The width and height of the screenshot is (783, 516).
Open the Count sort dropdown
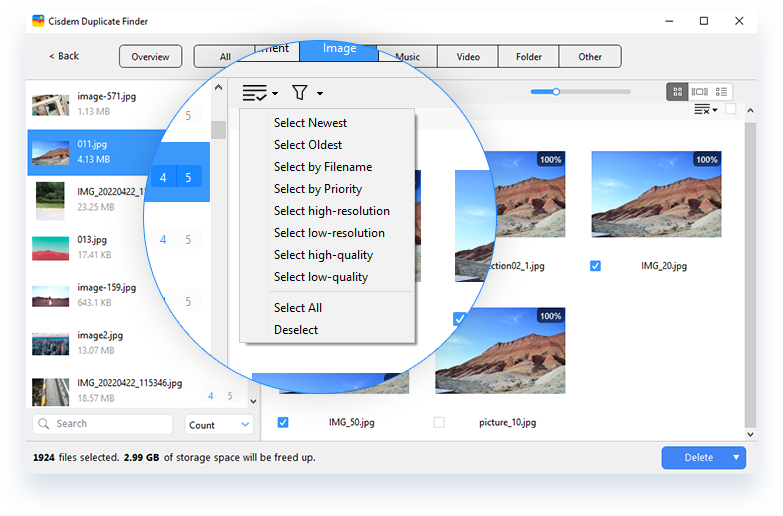click(x=218, y=425)
